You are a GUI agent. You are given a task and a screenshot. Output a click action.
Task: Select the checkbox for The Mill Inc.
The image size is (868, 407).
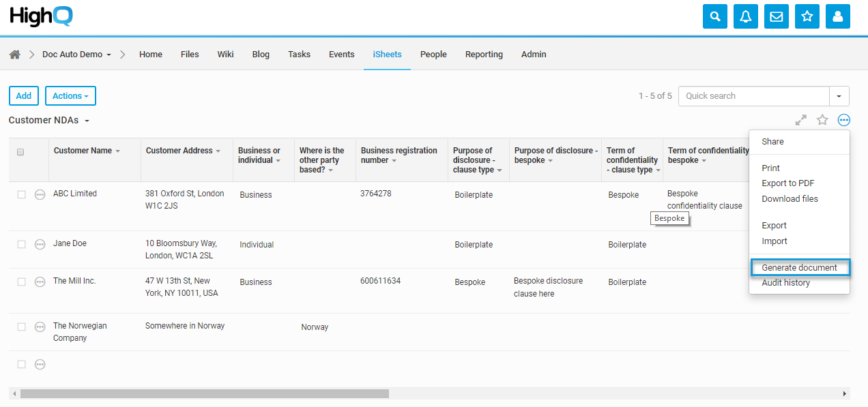[x=21, y=282]
